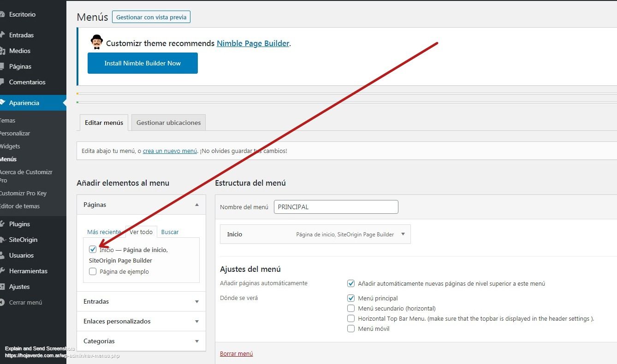617x364 pixels.
Task: Open Menús in Apariencia submenu
Action: [x=8, y=159]
